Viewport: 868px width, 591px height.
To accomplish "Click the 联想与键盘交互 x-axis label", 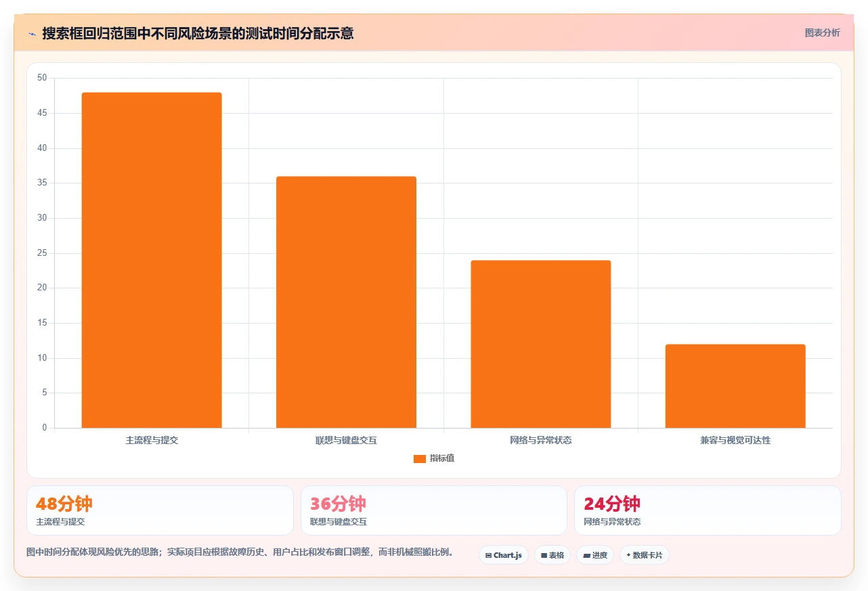I will [346, 440].
